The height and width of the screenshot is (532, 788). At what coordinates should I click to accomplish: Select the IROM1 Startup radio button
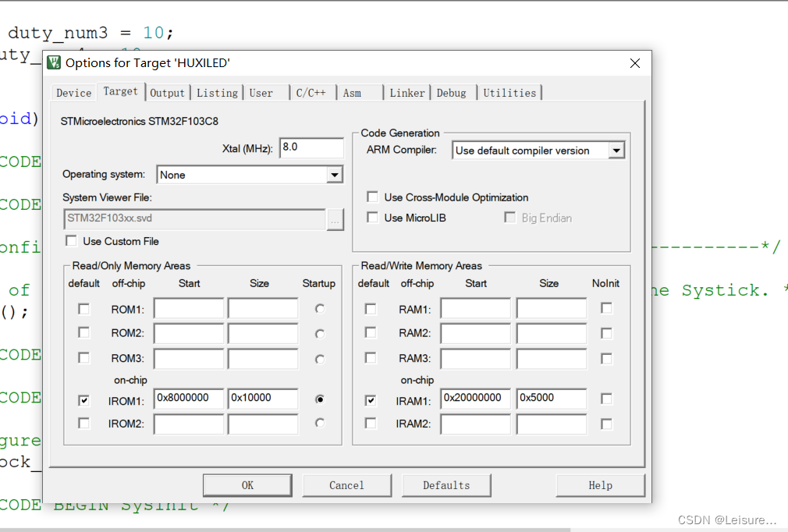pos(320,399)
